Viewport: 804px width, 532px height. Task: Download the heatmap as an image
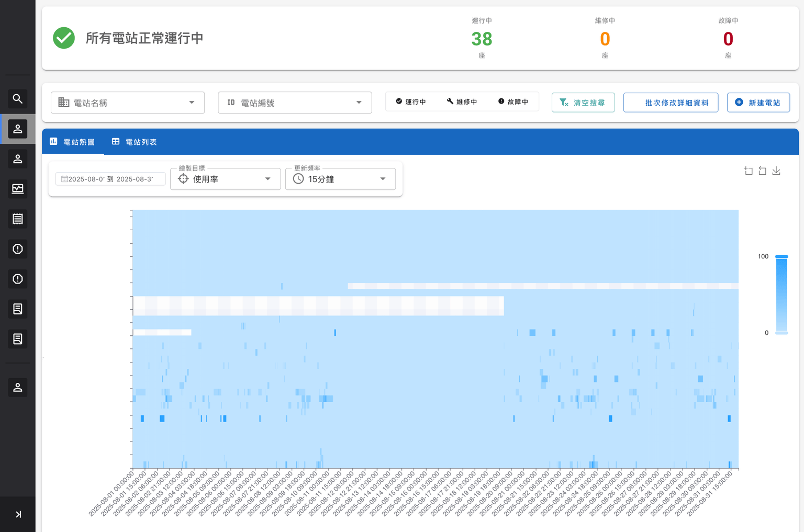click(x=776, y=171)
